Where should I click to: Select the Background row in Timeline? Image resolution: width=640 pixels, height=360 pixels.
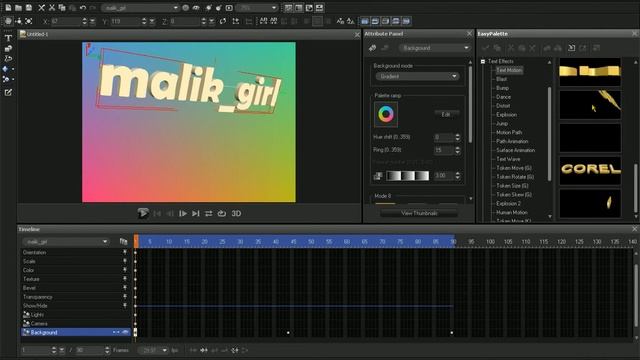pos(75,333)
